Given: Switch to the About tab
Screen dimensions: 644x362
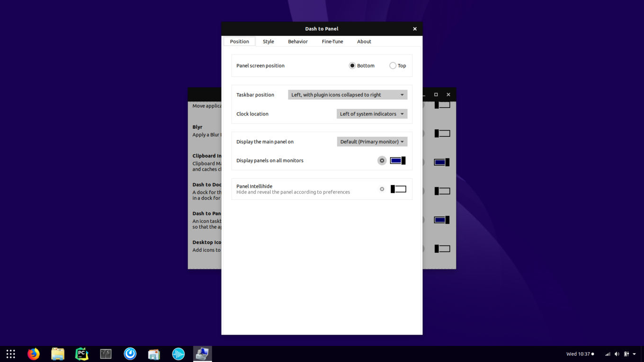Looking at the screenshot, I should click(x=364, y=42).
